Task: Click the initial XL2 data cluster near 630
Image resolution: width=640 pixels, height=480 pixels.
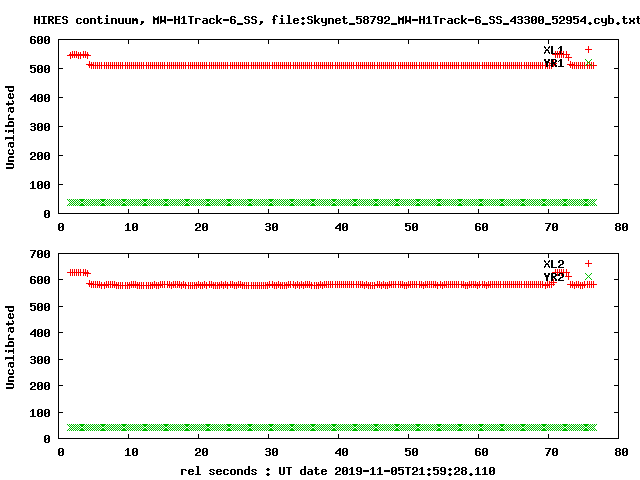Action: (x=79, y=273)
